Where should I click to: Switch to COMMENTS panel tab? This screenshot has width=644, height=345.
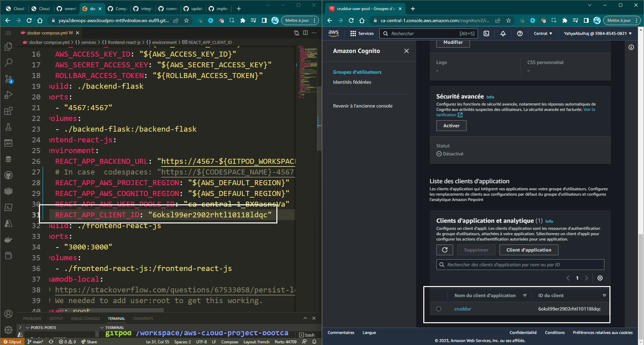click(143, 319)
